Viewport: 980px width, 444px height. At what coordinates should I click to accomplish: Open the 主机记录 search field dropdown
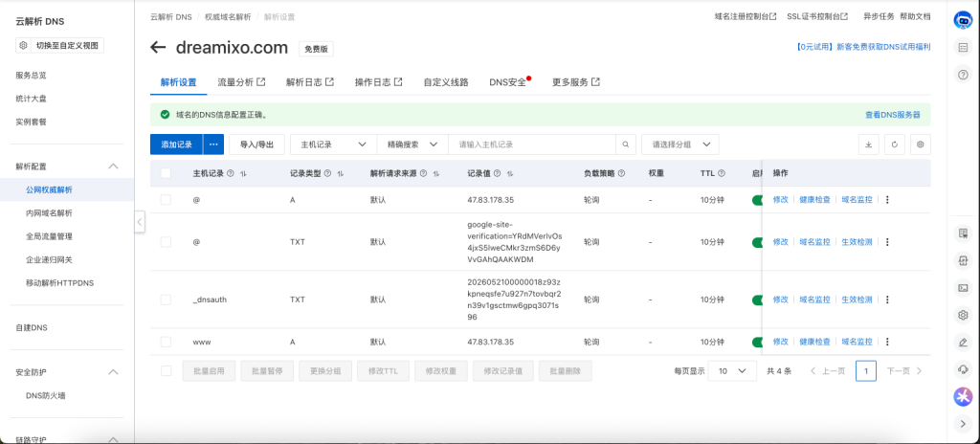click(333, 144)
